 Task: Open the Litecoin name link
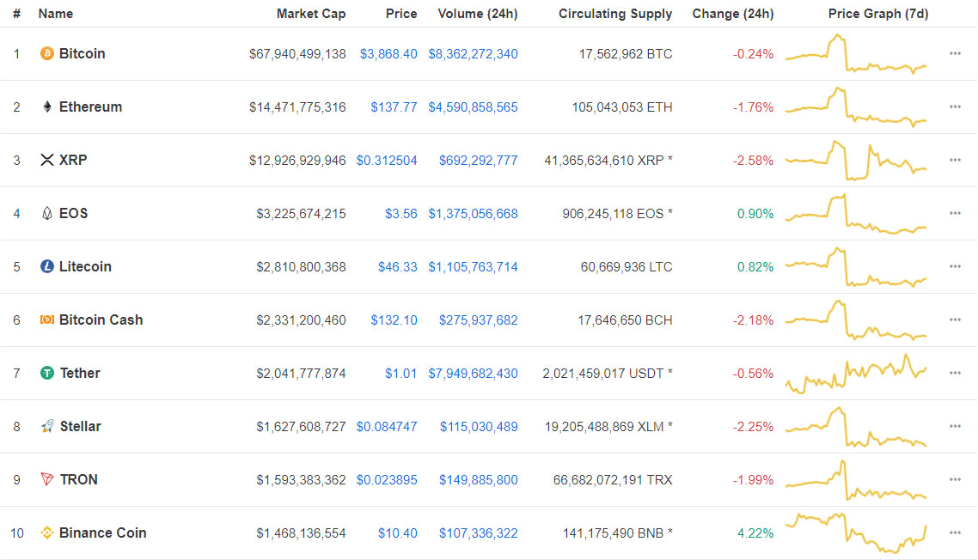[85, 266]
